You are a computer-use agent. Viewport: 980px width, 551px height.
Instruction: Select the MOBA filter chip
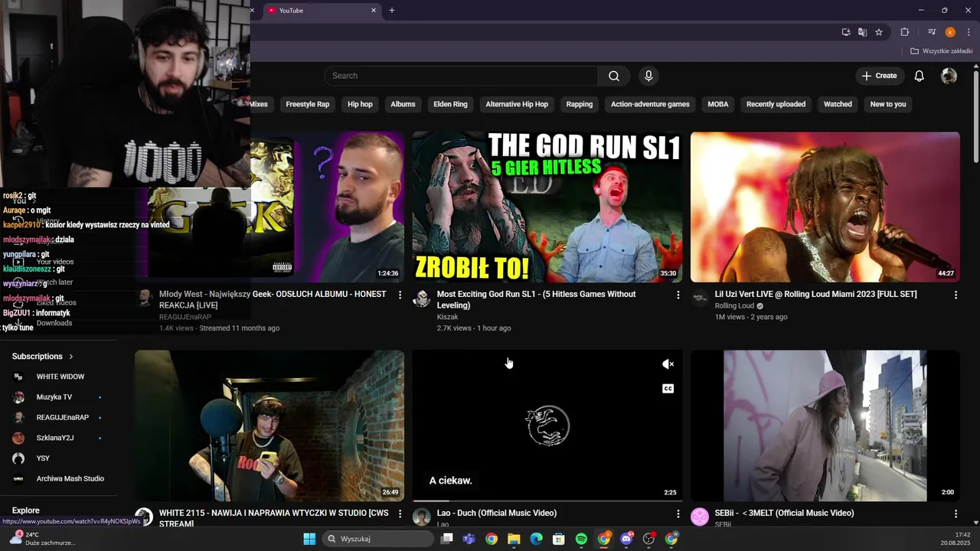click(718, 104)
